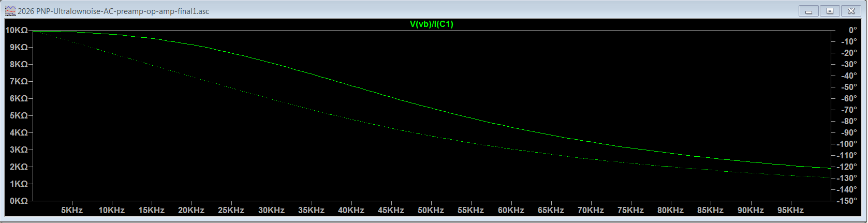The height and width of the screenshot is (223, 868).
Task: Click the 70KHz frequency axis label
Action: point(591,211)
